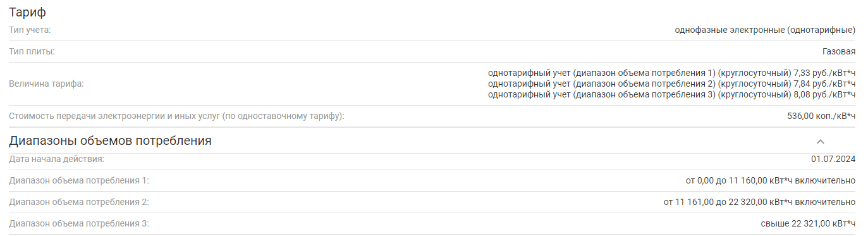This screenshot has height=236, width=868.
Task: Click value однофазные электронные (однотарифные)
Action: click(x=765, y=30)
